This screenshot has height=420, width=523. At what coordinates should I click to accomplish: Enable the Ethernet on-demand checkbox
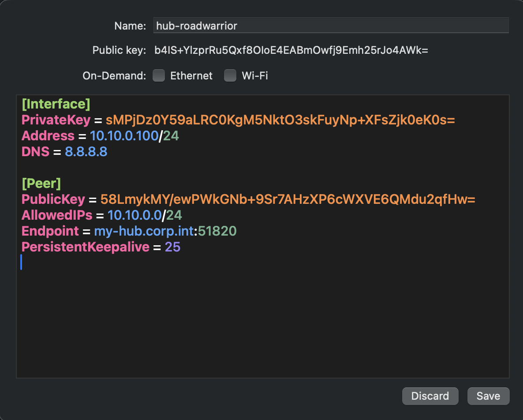tap(159, 76)
